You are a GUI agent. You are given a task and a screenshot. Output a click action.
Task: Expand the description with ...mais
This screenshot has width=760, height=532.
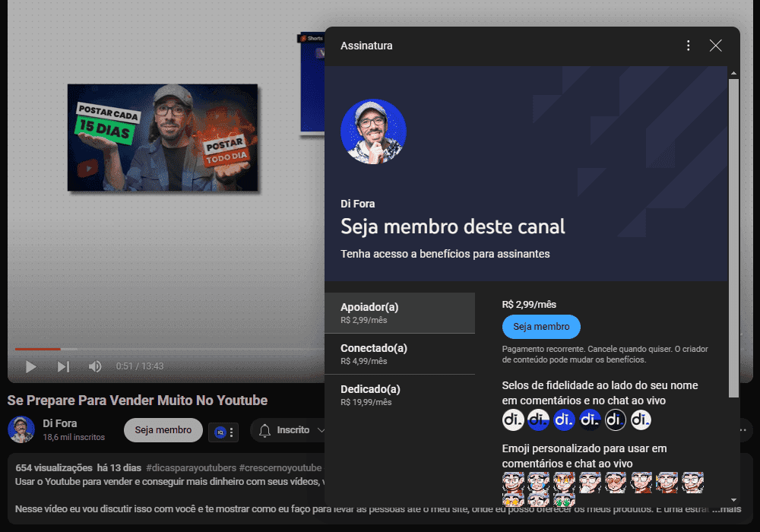[x=727, y=508]
